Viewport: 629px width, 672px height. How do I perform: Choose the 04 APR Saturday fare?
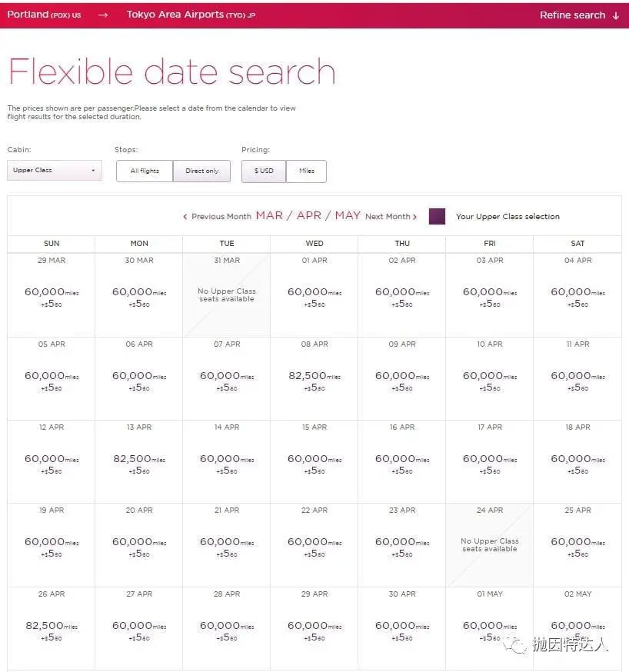[577, 294]
